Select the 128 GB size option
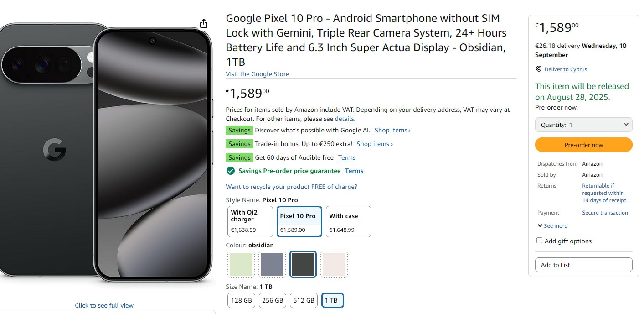 coord(242,300)
